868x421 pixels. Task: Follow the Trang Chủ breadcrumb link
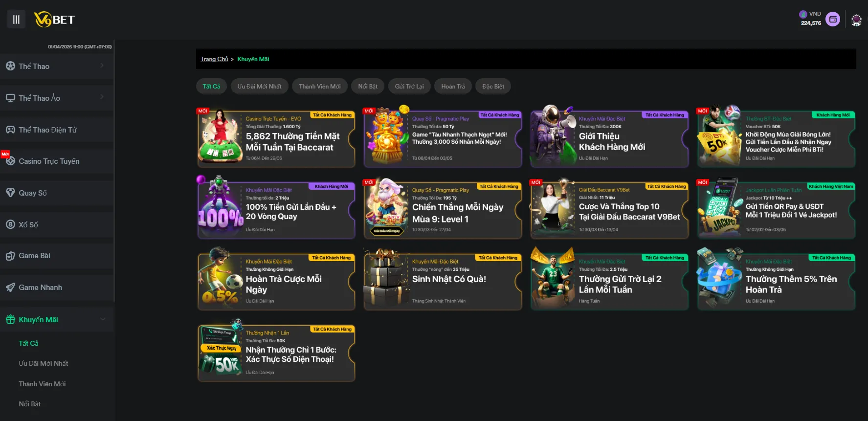214,59
